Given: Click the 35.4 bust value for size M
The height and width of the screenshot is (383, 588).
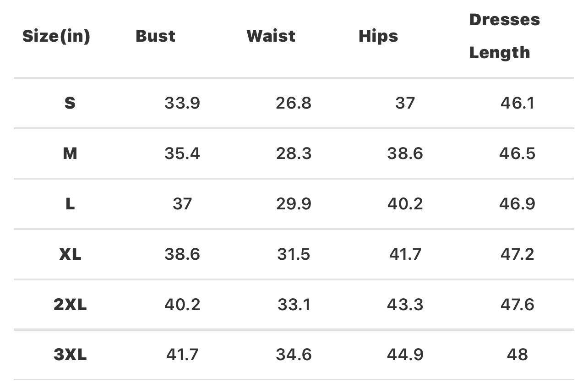Looking at the screenshot, I should pos(182,153).
